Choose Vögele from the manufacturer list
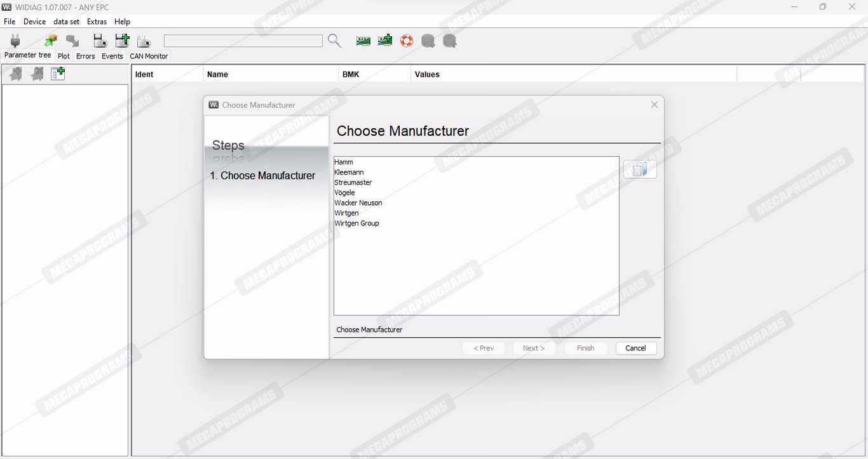The width and height of the screenshot is (868, 459). pos(344,193)
